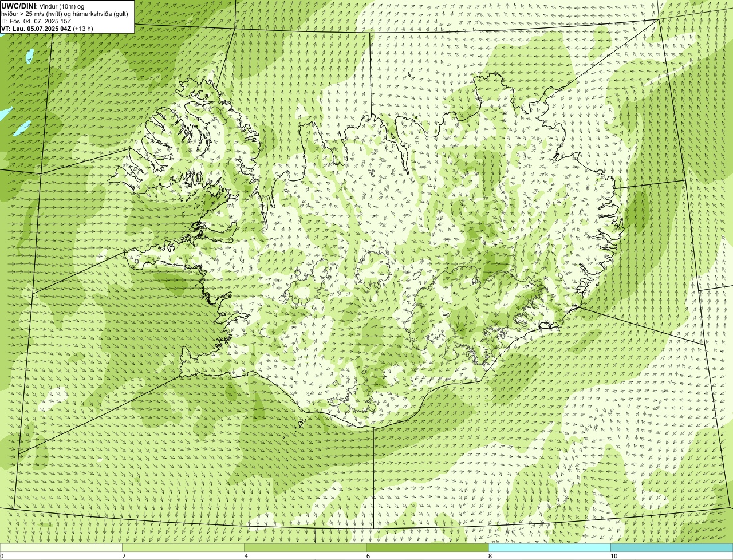733x560 pixels.
Task: Click the medium green 4–6 legend segment
Action: pos(305,547)
